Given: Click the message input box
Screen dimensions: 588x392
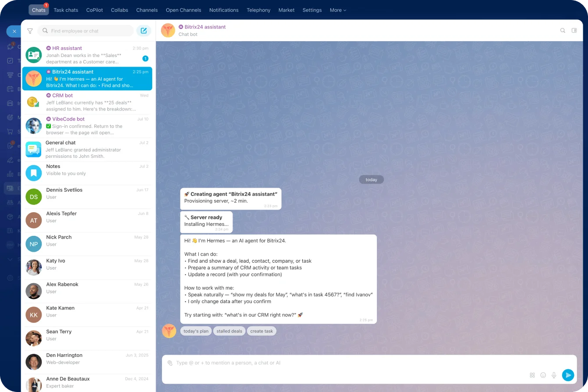Looking at the screenshot, I should [x=369, y=369].
